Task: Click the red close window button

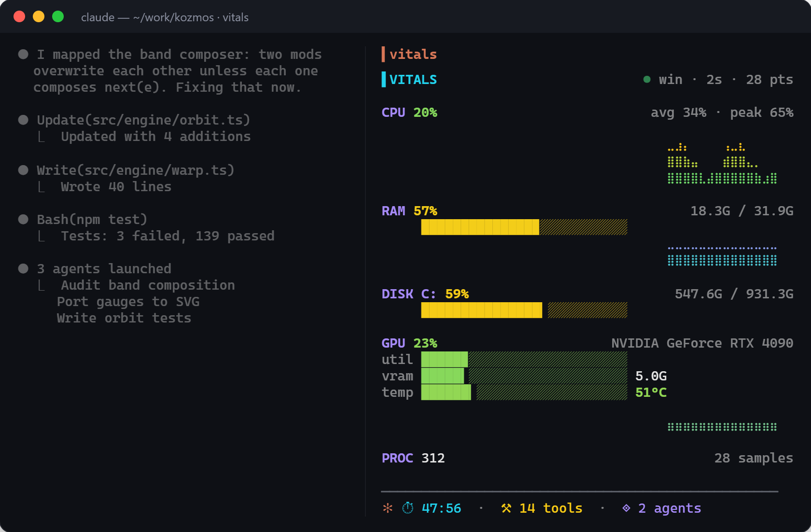Action: pos(19,17)
